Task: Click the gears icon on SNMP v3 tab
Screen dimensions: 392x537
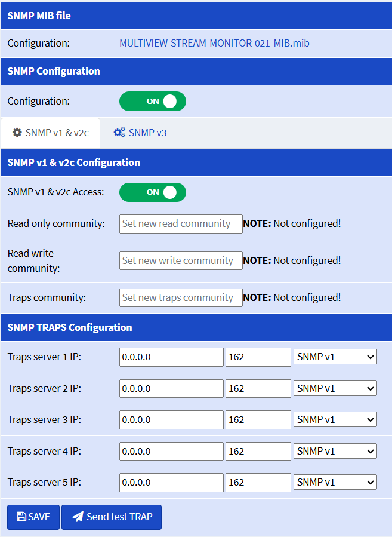Action: click(119, 133)
